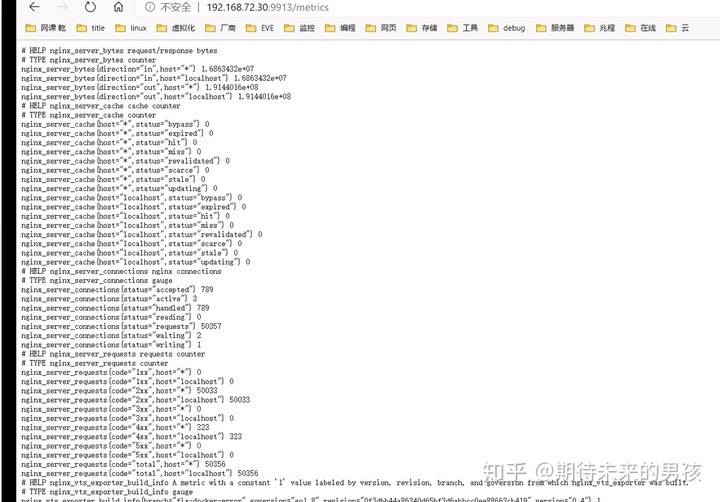
Task: Open the 编程 bookmark folder
Action: point(340,28)
